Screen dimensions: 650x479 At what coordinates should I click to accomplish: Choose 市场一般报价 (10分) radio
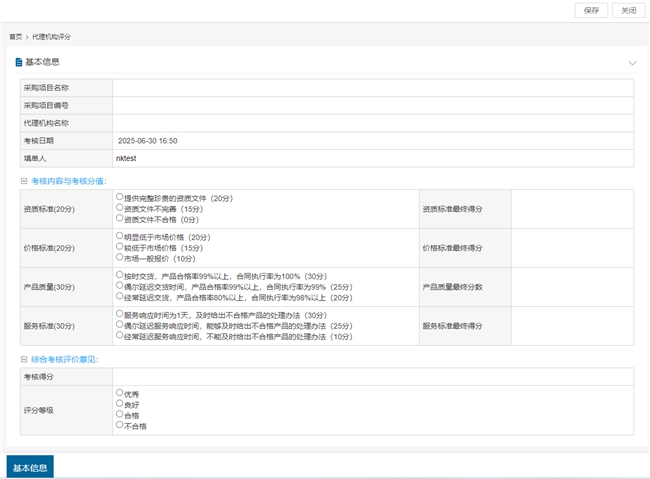point(120,257)
